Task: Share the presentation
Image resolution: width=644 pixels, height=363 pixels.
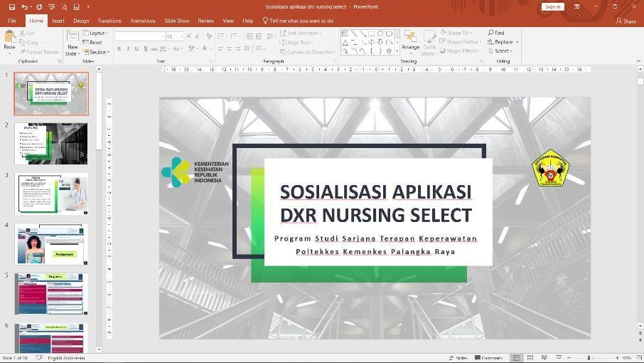Action: pos(626,21)
